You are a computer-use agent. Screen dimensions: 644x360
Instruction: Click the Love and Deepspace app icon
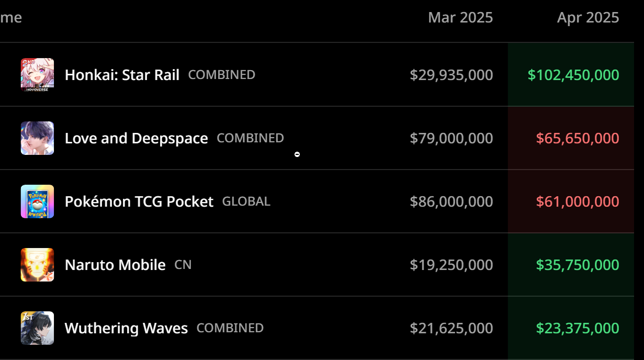37,138
